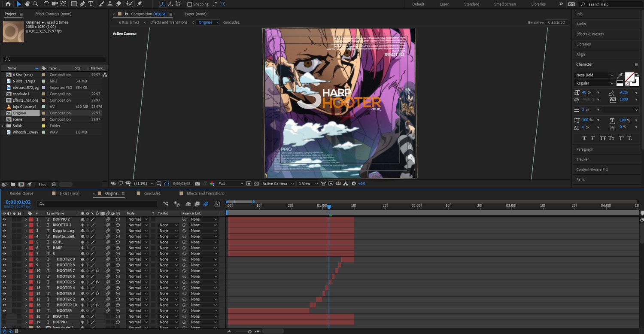Select the Zoom magnifier tool

coord(36,4)
